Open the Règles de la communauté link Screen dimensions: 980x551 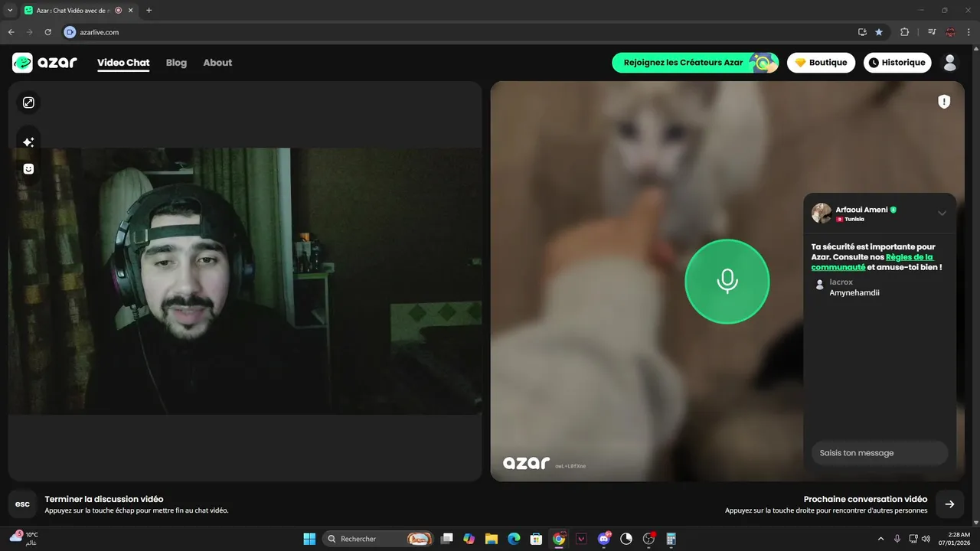click(x=871, y=262)
